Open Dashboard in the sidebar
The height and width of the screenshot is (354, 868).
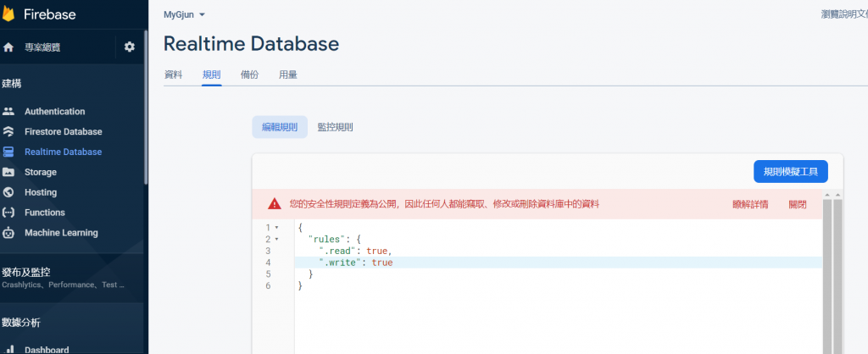[47, 350]
